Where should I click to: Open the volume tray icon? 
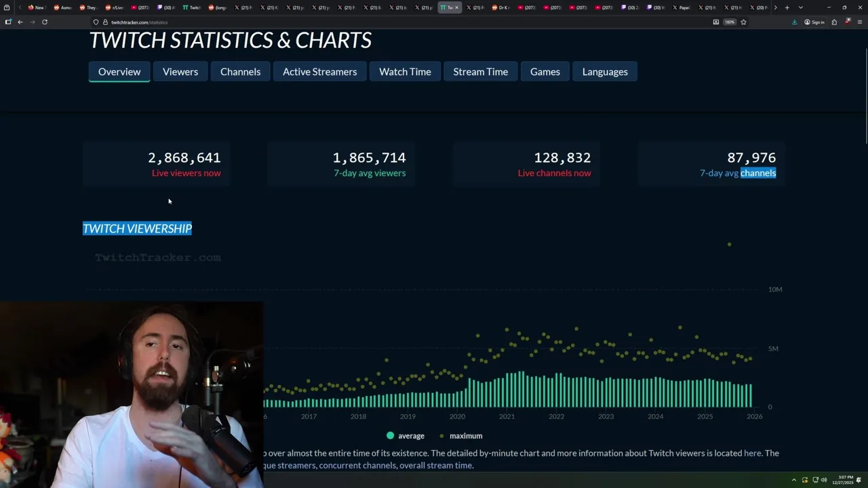point(825,480)
